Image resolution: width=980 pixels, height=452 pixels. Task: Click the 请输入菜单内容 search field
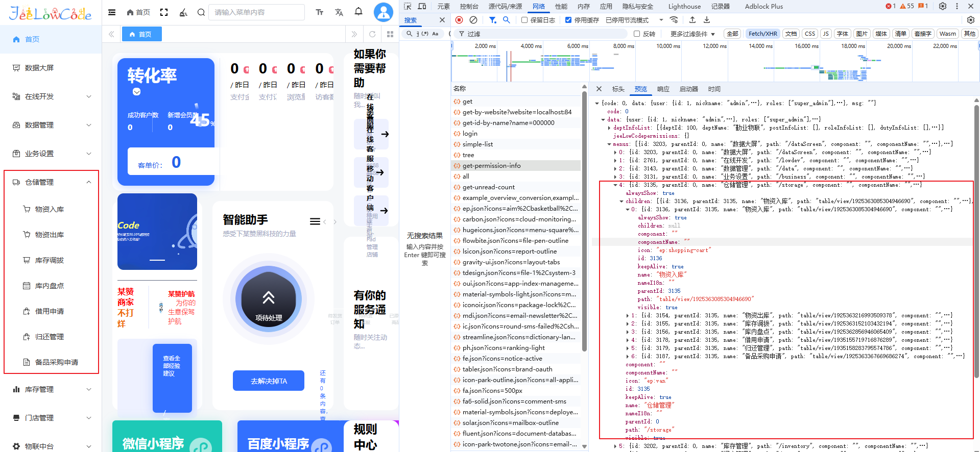(256, 12)
